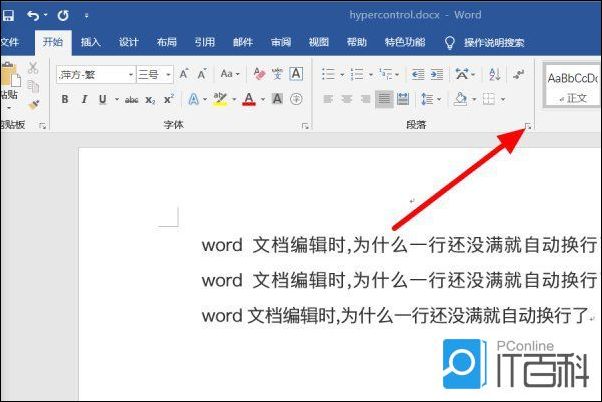The height and width of the screenshot is (402, 602).
Task: Open the 文件 tab
Action: click(x=10, y=41)
